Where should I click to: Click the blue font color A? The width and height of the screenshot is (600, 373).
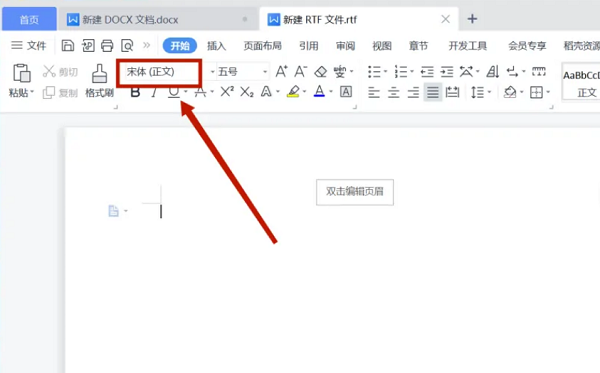click(319, 91)
